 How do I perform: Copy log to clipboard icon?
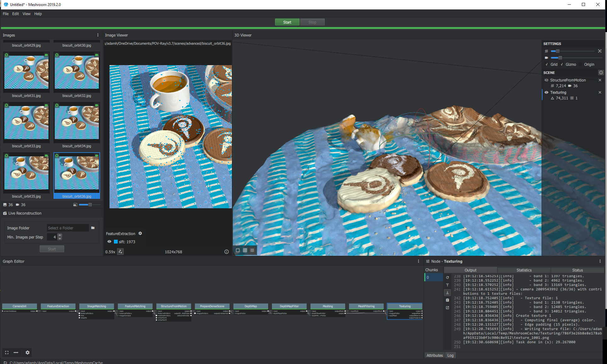[x=447, y=300]
